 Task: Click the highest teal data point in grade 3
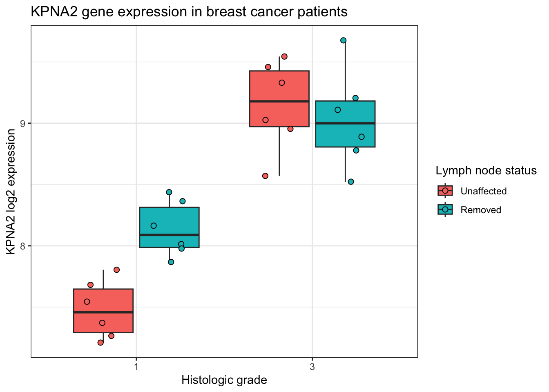click(344, 40)
